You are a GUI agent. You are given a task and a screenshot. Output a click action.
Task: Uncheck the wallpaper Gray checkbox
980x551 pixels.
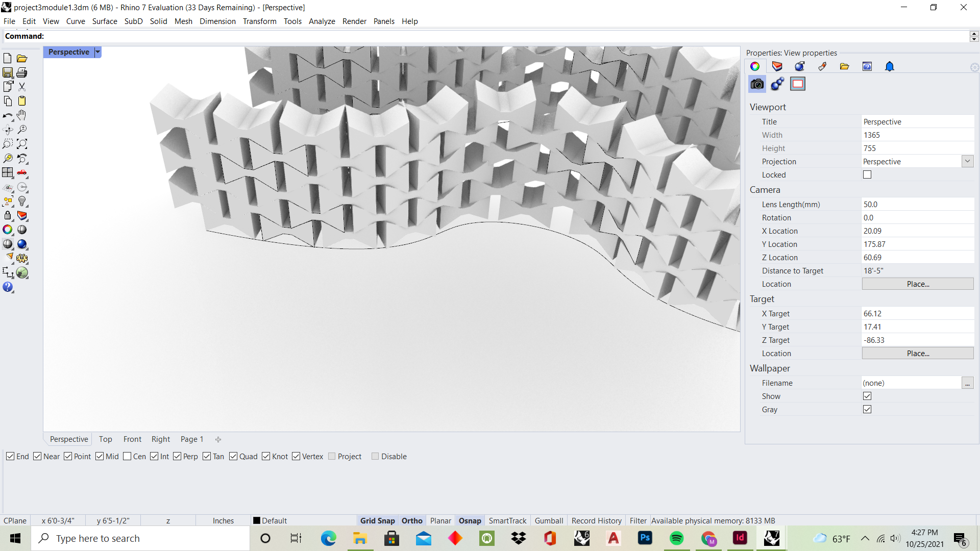867,409
